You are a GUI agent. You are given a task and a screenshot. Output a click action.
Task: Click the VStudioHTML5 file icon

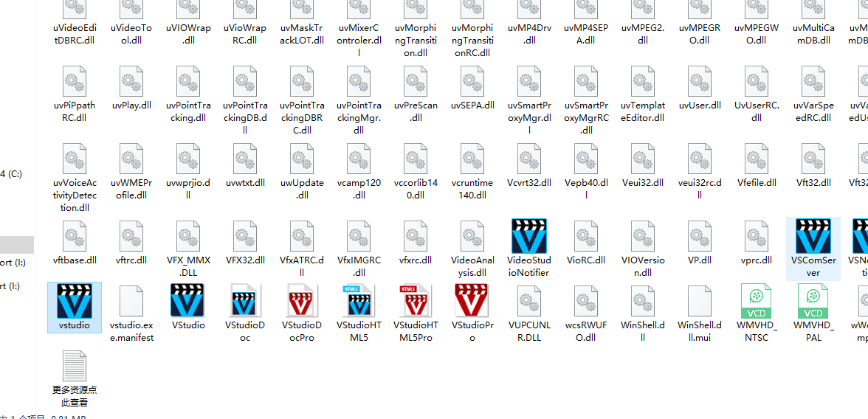[358, 301]
